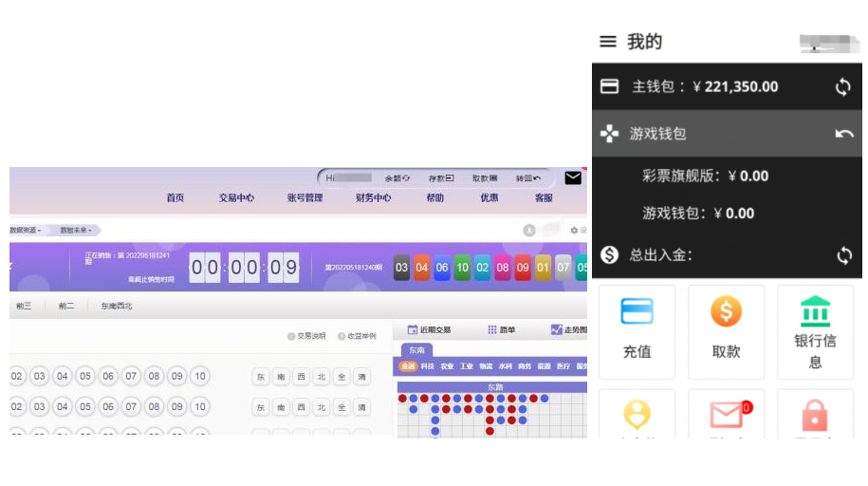Select the 交易说明 option

pos(306,336)
